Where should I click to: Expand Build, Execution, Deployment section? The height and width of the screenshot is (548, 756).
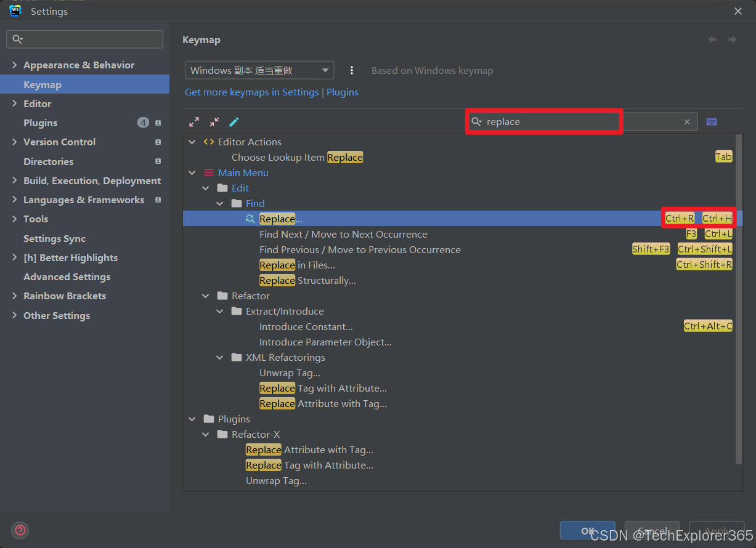click(14, 180)
